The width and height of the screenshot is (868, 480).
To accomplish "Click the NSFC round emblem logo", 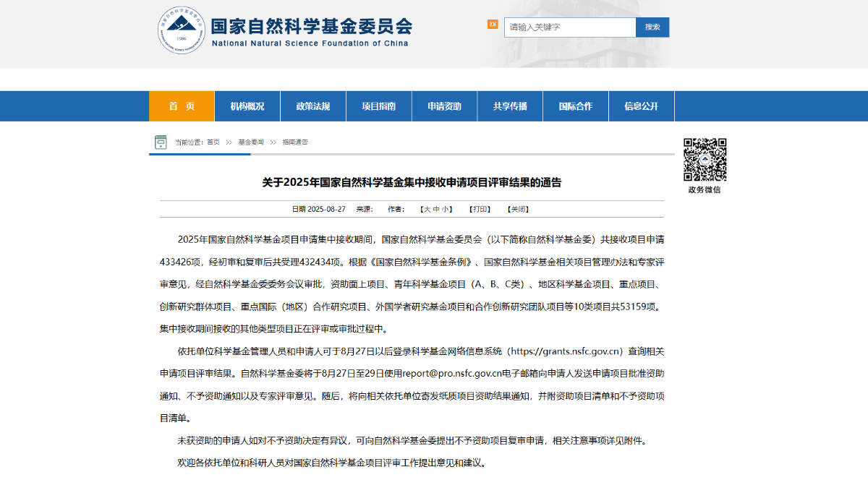I will [x=182, y=30].
